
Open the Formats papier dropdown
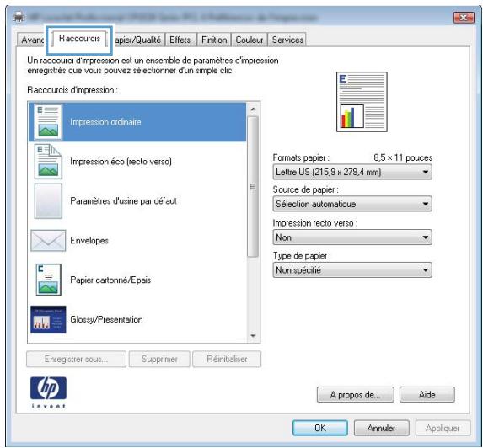pyautogui.click(x=352, y=172)
